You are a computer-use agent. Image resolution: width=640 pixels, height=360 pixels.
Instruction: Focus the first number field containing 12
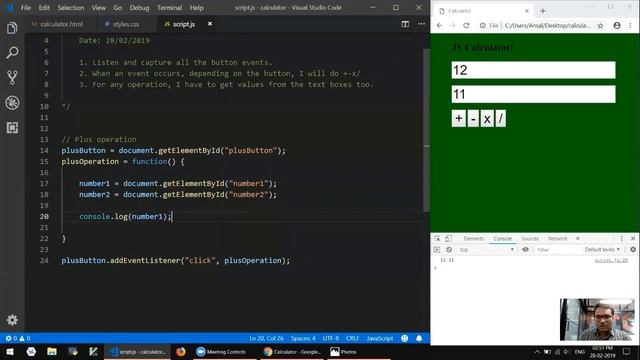pyautogui.click(x=533, y=70)
